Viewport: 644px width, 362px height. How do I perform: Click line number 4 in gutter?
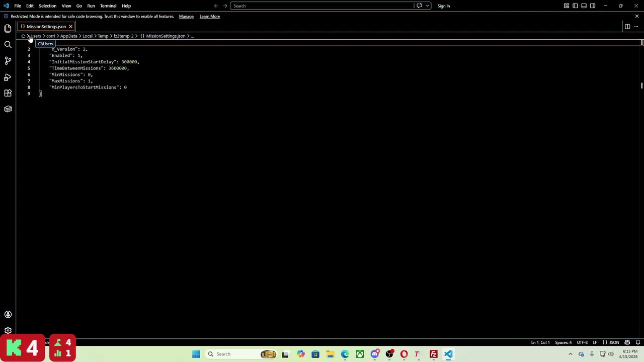(29, 62)
